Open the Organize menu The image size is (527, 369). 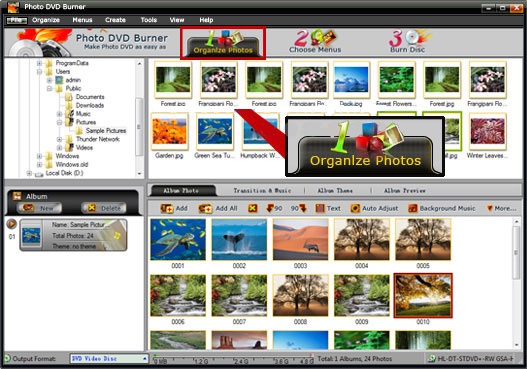click(46, 20)
